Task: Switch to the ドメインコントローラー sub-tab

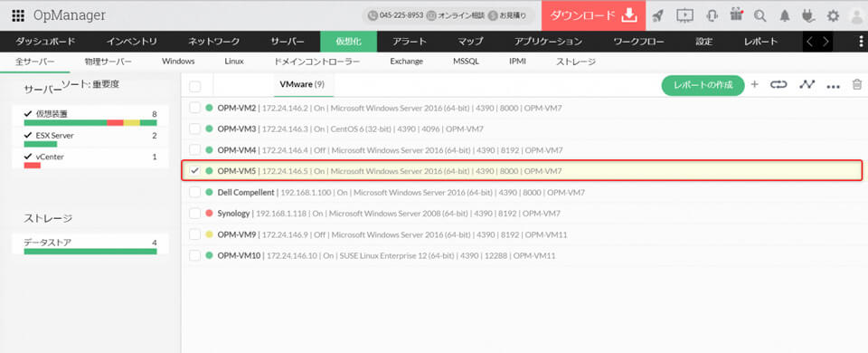Action: coord(317,62)
